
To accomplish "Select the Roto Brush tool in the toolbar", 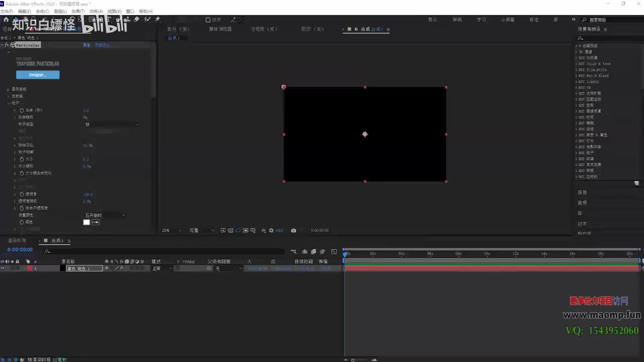I will point(147,20).
